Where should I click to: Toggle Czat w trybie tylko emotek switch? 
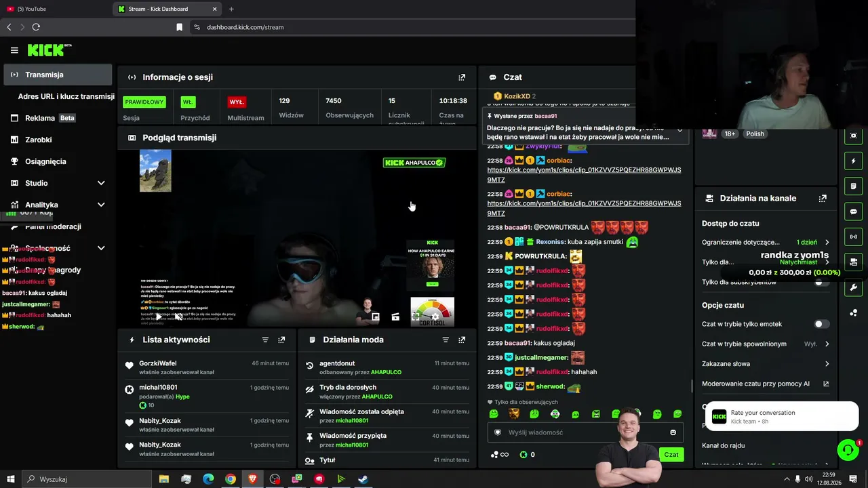pos(821,324)
